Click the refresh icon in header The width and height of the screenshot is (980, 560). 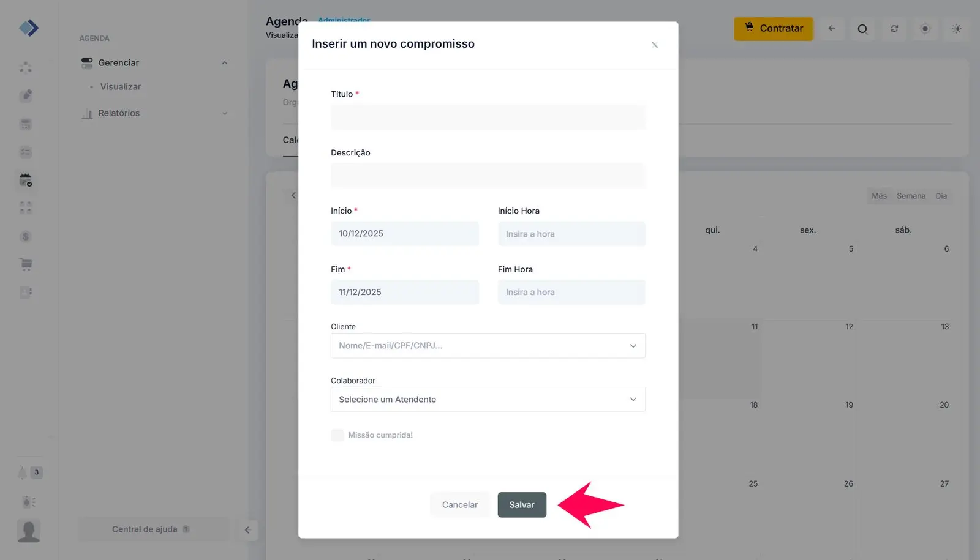[x=894, y=29]
